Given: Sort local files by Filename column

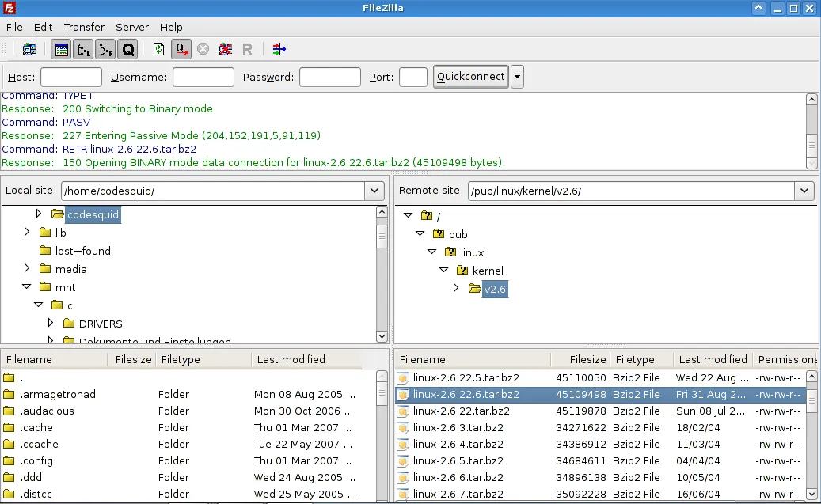Looking at the screenshot, I should (55, 359).
